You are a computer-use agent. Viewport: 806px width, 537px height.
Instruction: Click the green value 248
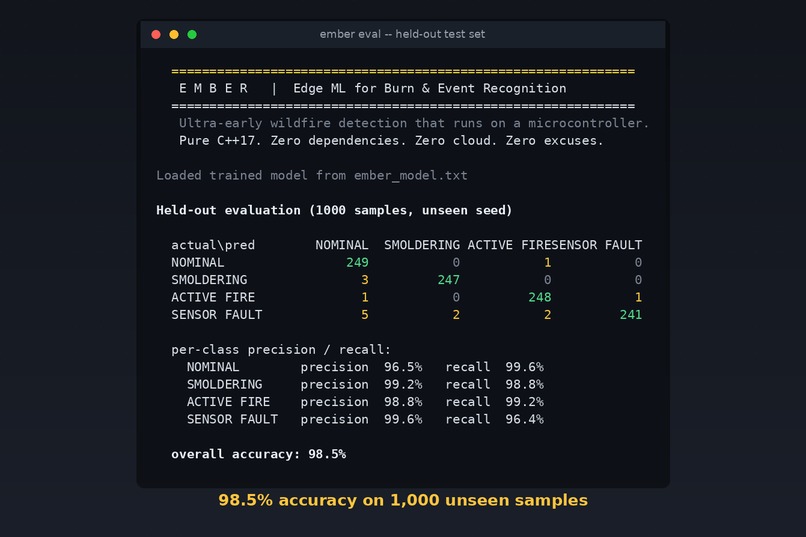click(540, 298)
